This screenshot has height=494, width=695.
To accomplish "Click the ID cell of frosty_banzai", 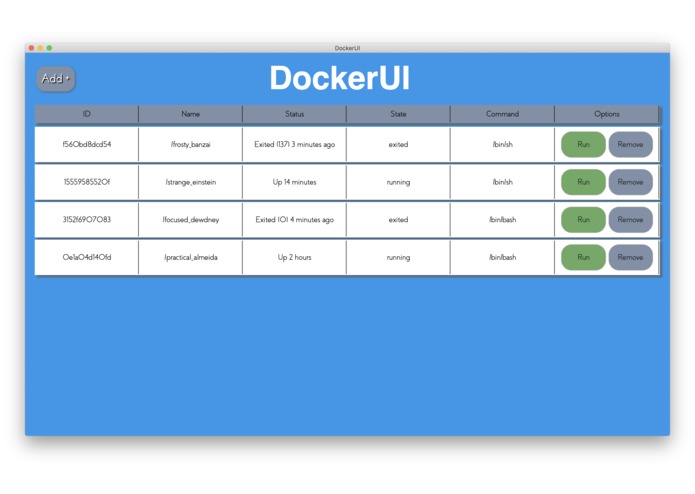I will click(86, 144).
